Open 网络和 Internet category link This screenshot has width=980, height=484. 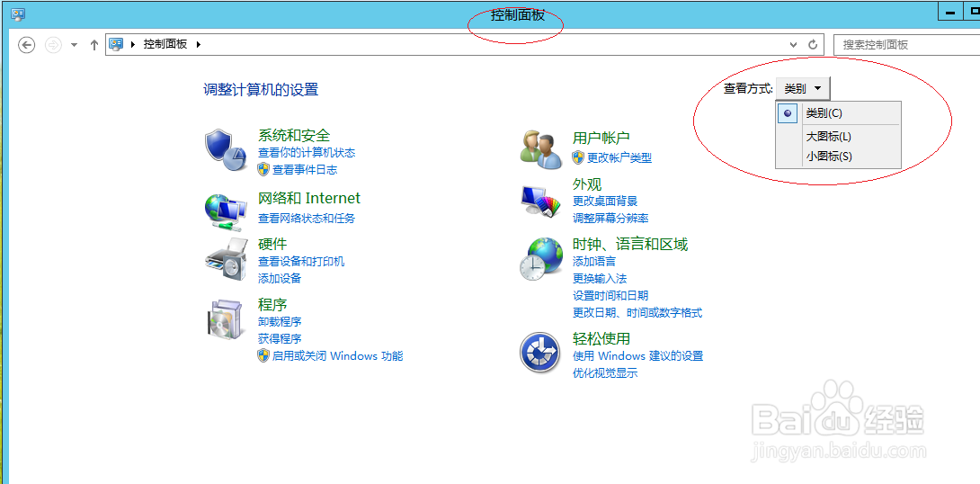(x=309, y=198)
